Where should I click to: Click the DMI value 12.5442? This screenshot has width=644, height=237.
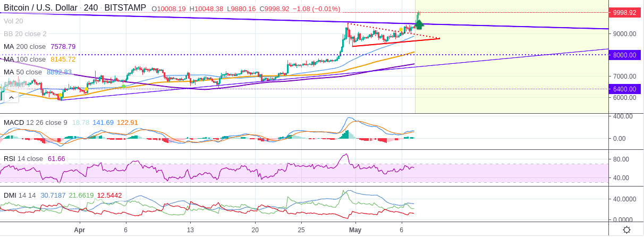pos(109,195)
